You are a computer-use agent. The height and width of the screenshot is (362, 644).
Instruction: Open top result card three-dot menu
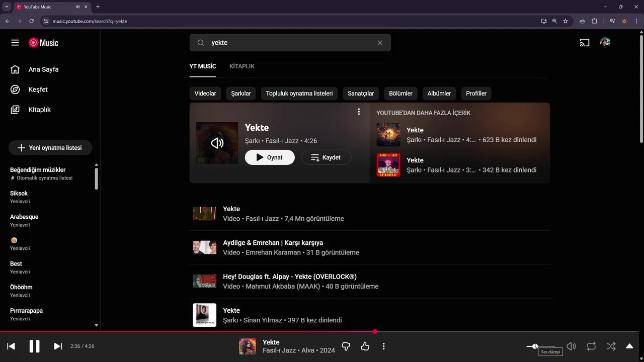[x=359, y=112]
